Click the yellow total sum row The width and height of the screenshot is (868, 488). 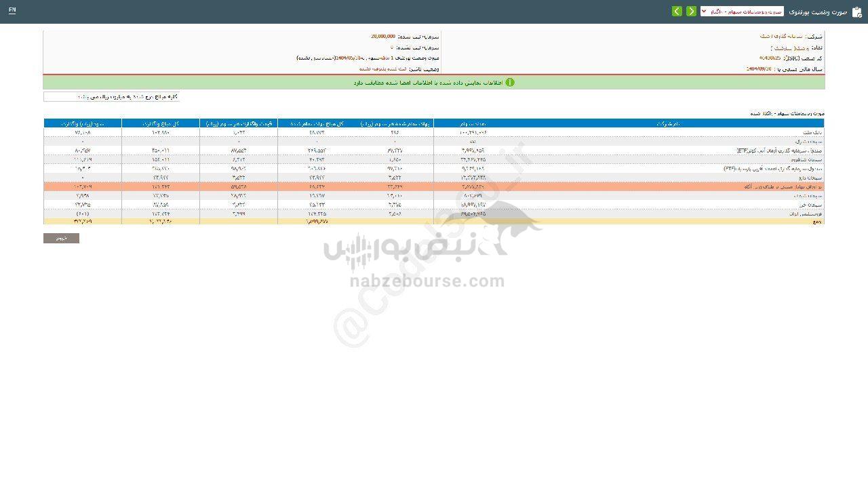point(434,222)
